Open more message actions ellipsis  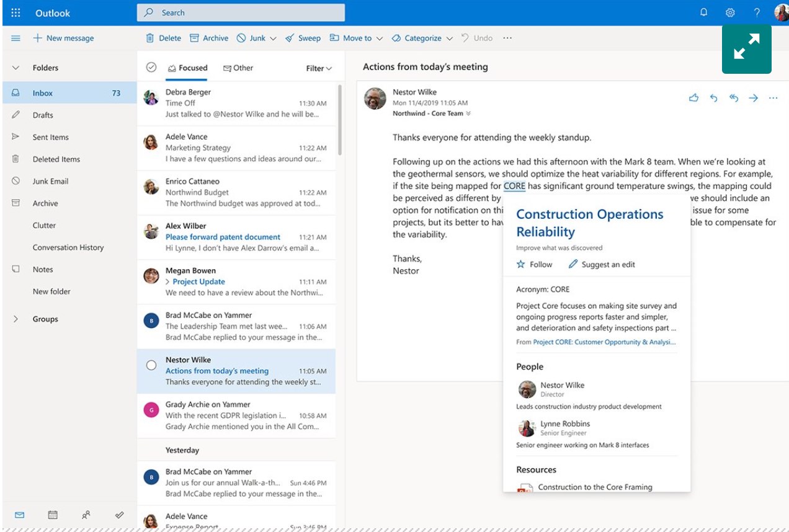point(773,98)
